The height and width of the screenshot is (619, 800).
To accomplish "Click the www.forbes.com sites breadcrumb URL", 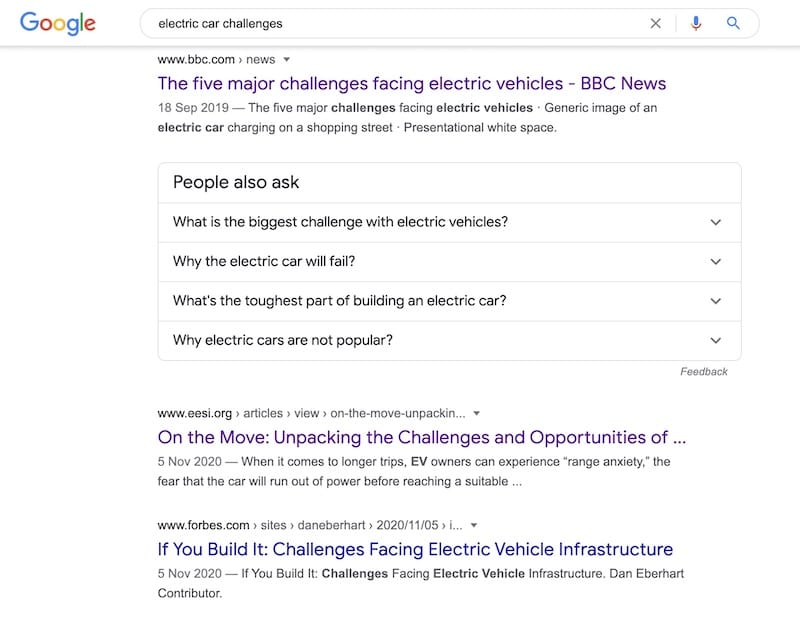I will pyautogui.click(x=308, y=525).
